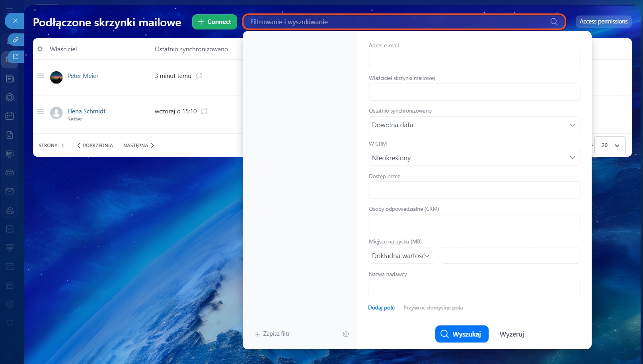Open the webmail envelope sidebar icon
643x364 pixels.
point(10,191)
